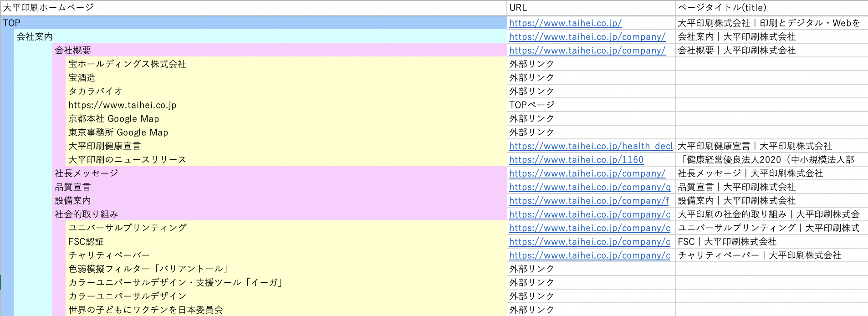Select the 宝ホールディングス株式会社 cell
This screenshot has width=868, height=316.
286,64
